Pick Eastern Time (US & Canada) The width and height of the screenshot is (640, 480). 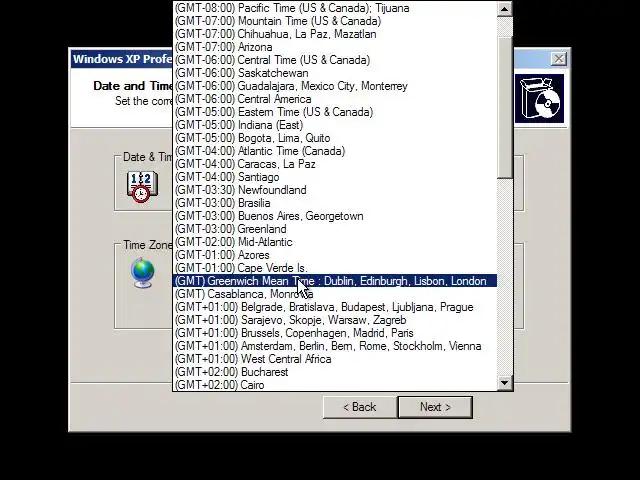335,112
